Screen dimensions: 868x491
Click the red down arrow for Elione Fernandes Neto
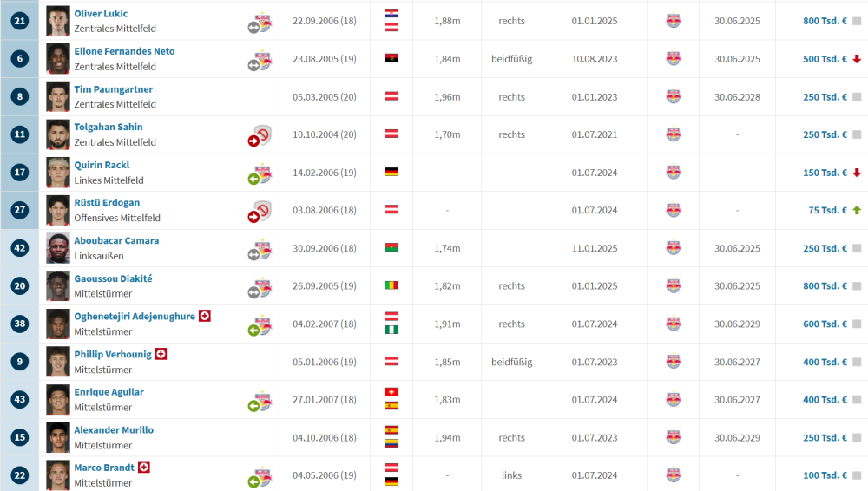[x=857, y=59]
